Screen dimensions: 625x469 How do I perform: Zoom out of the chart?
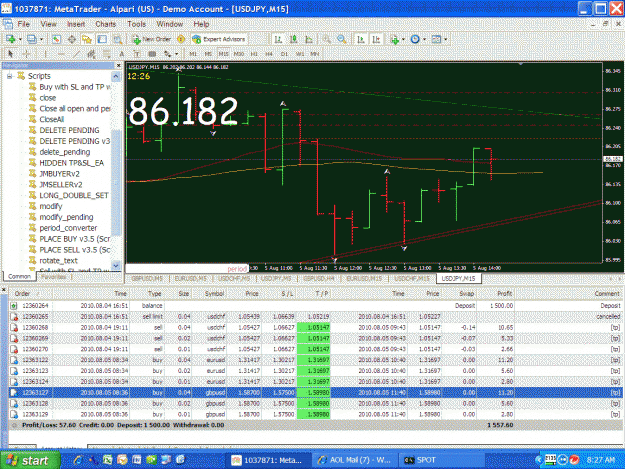[x=342, y=39]
